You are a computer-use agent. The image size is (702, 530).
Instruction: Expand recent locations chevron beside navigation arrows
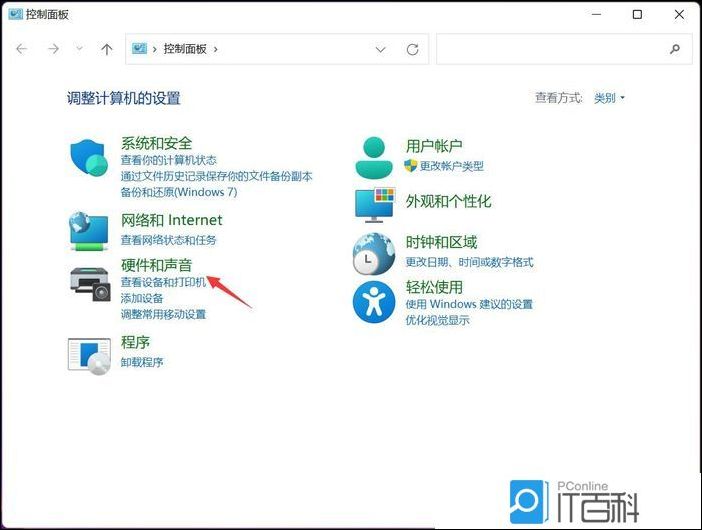81,49
